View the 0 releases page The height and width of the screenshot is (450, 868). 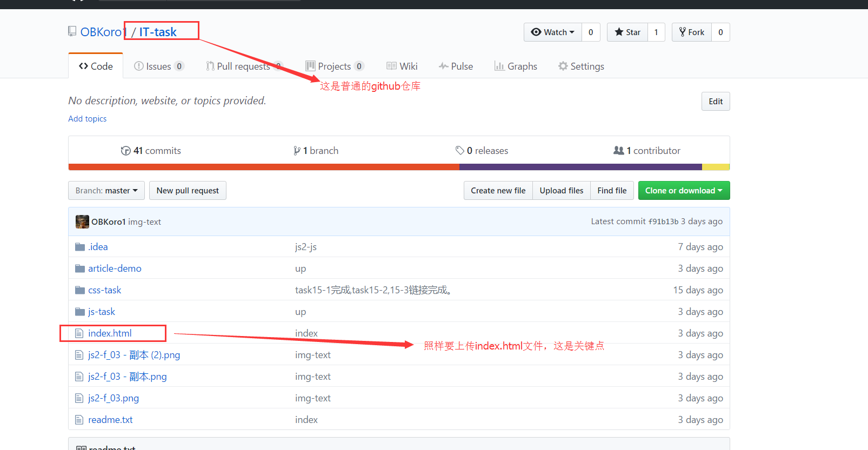(482, 150)
